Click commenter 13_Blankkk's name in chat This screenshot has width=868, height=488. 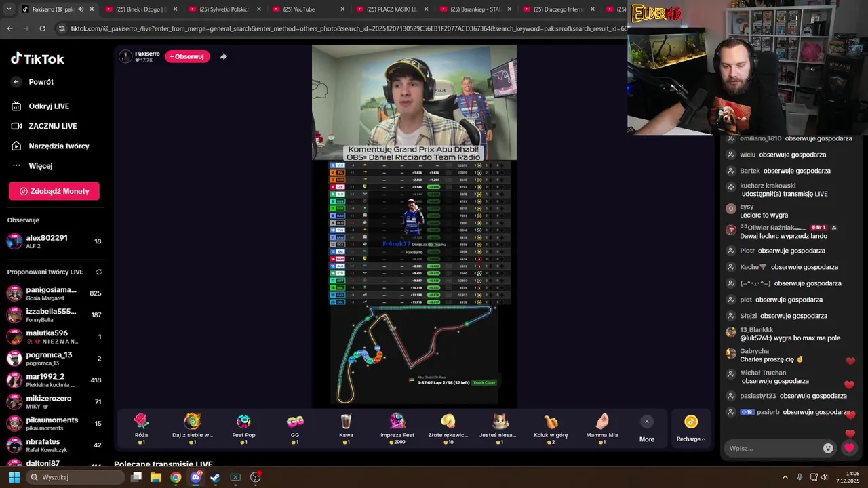coord(757,330)
